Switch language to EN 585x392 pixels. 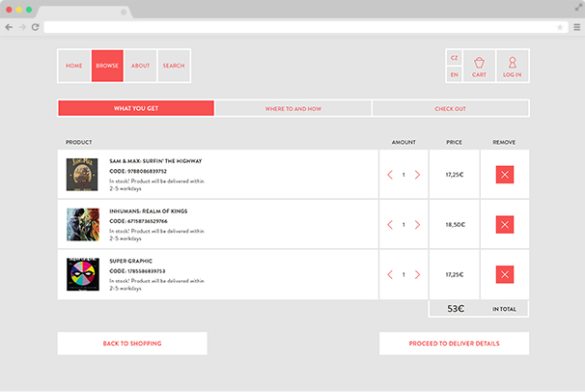(455, 74)
